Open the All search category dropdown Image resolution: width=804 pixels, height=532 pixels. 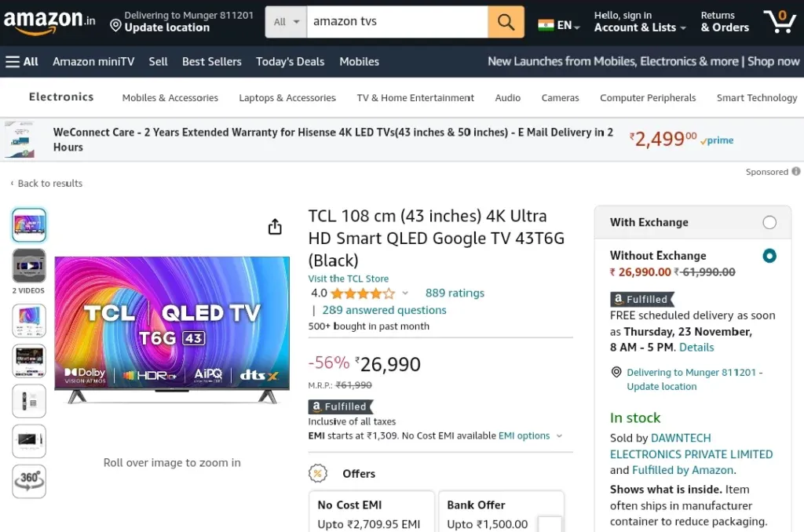286,22
